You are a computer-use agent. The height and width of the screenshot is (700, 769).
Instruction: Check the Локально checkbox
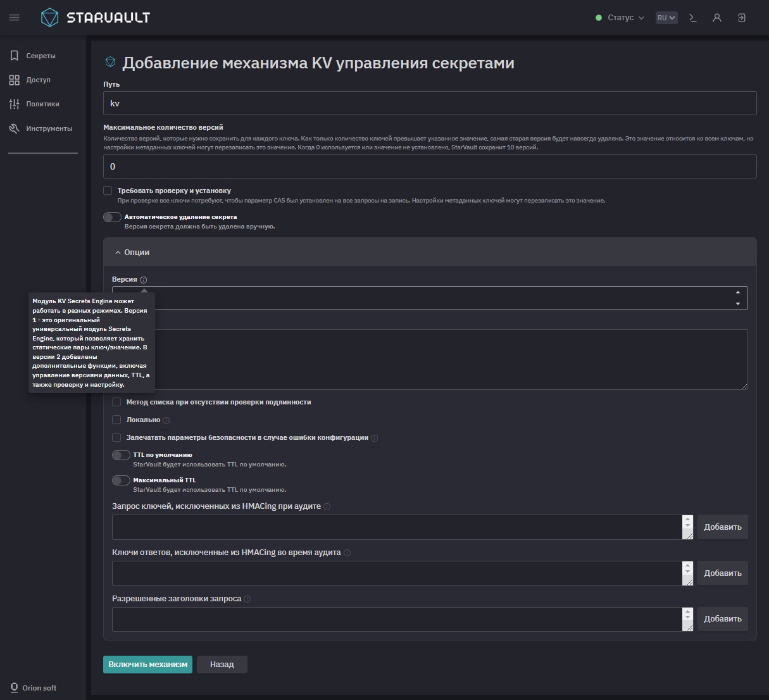(x=116, y=420)
